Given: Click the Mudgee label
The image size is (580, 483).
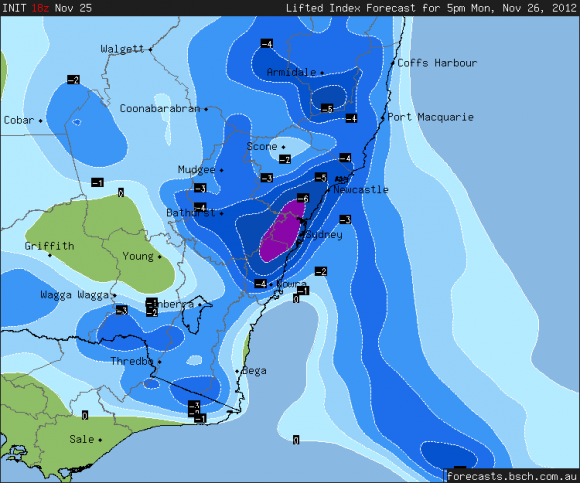Looking at the screenshot, I should pos(196,170).
